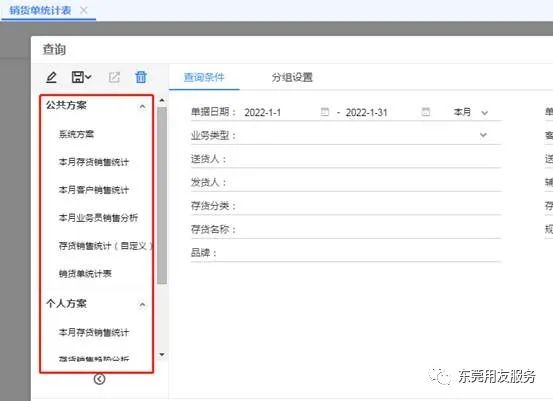Click the 个人方案 header text
Image resolution: width=553 pixels, height=401 pixels.
66,303
